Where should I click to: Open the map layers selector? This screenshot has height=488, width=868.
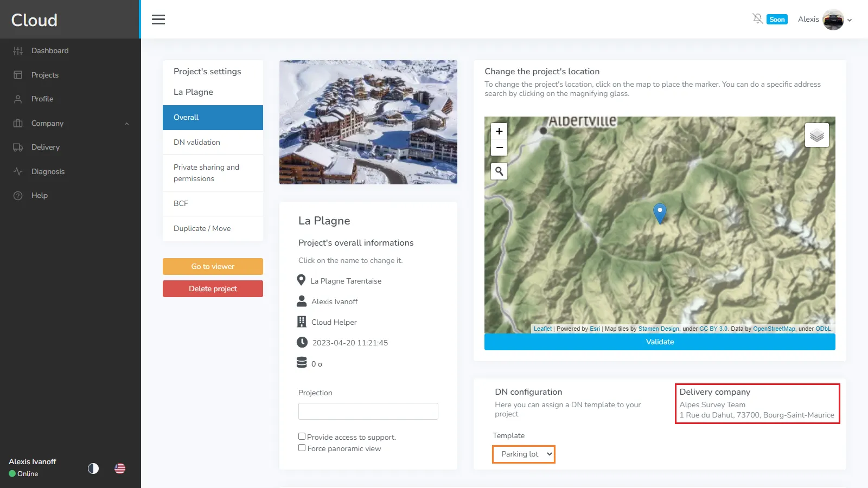(816, 136)
